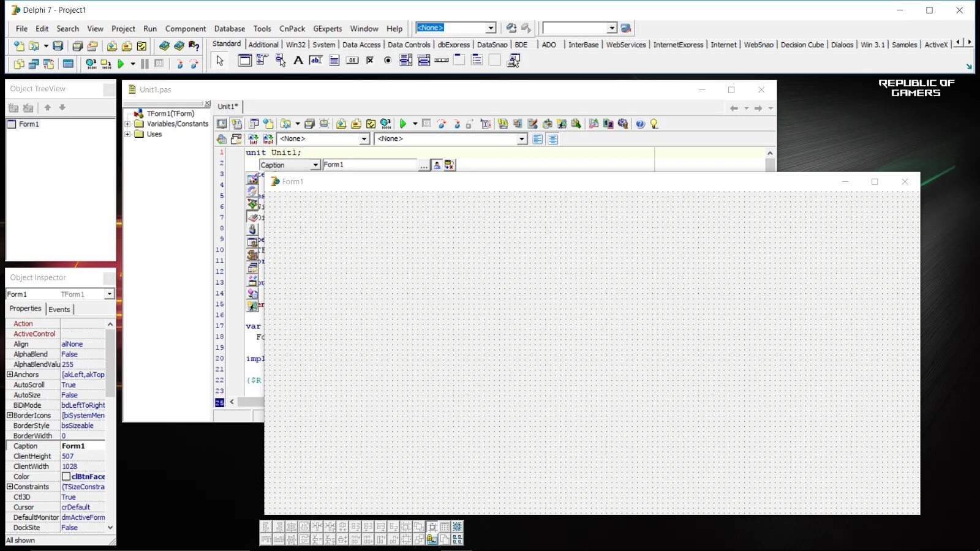Open the desktop <None> dropdown in main toolbar
Screen dimensions: 980x551
point(491,28)
